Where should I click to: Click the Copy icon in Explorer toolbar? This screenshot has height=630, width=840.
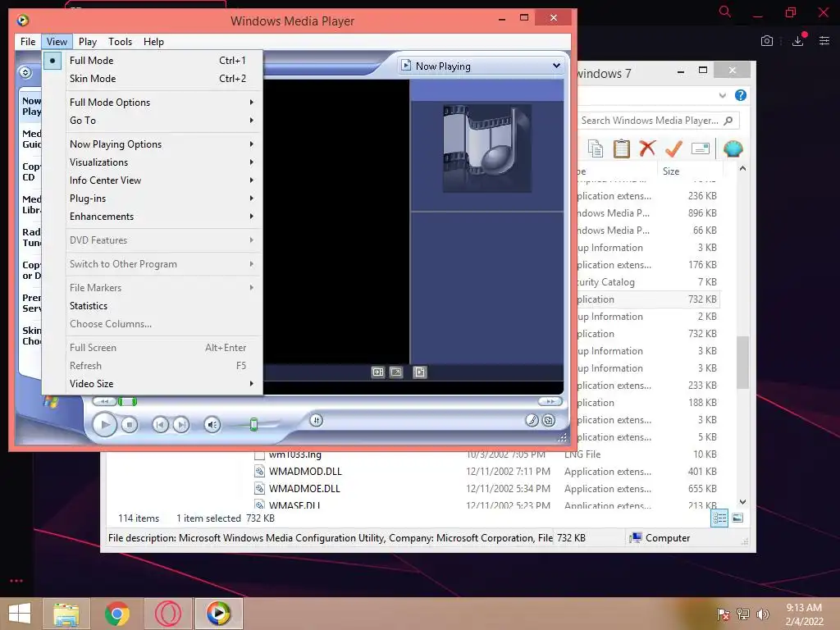click(x=596, y=148)
